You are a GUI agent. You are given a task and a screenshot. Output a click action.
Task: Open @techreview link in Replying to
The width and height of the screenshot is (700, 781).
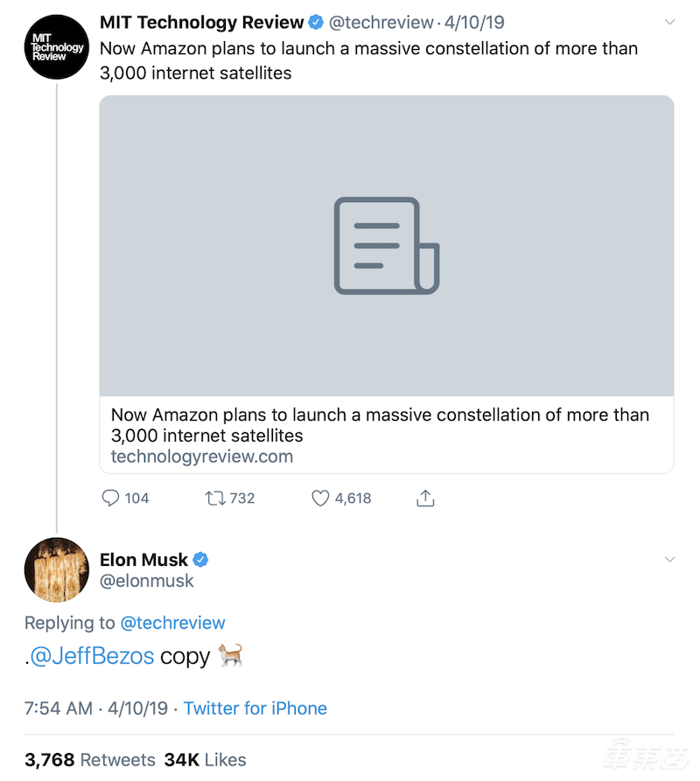172,623
